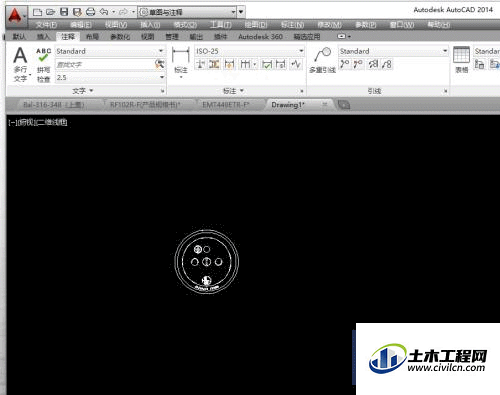
Task: Open the multileader style Standard dropdown
Action: [393, 51]
